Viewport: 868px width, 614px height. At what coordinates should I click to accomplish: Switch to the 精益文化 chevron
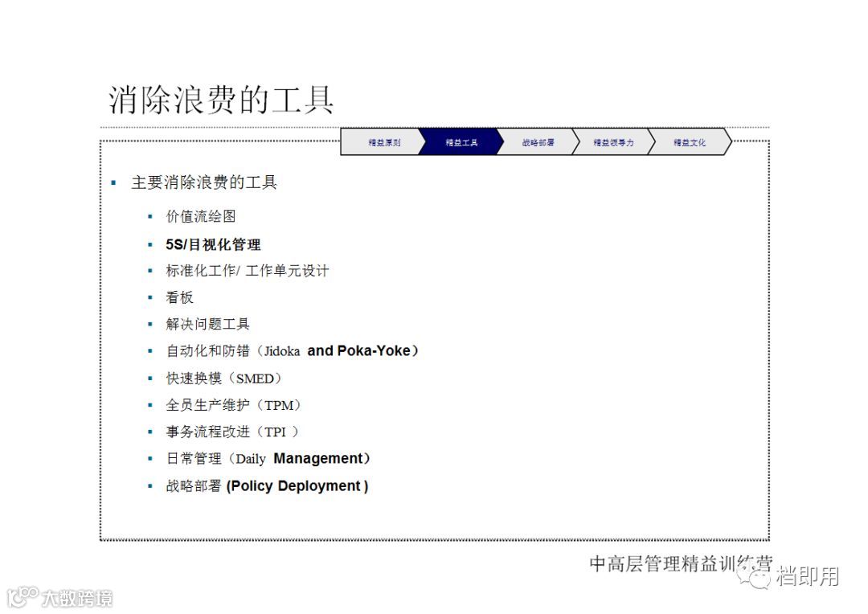tap(690, 141)
